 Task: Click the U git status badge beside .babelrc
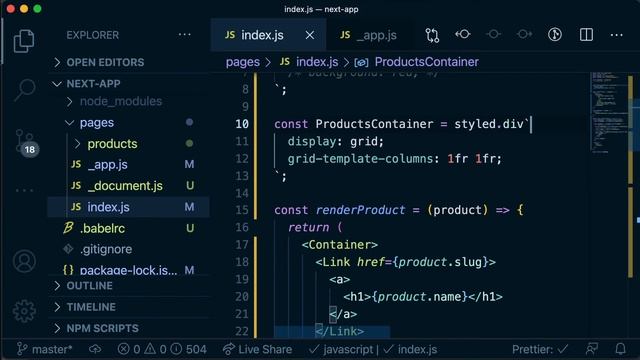pos(190,228)
